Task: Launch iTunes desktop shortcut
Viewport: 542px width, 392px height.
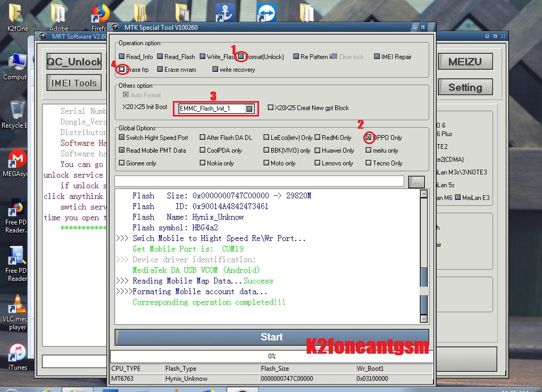Action: click(17, 357)
